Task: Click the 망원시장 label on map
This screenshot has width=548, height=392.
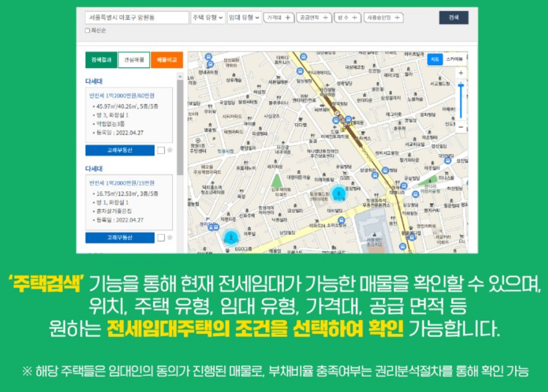Action: pos(226,151)
